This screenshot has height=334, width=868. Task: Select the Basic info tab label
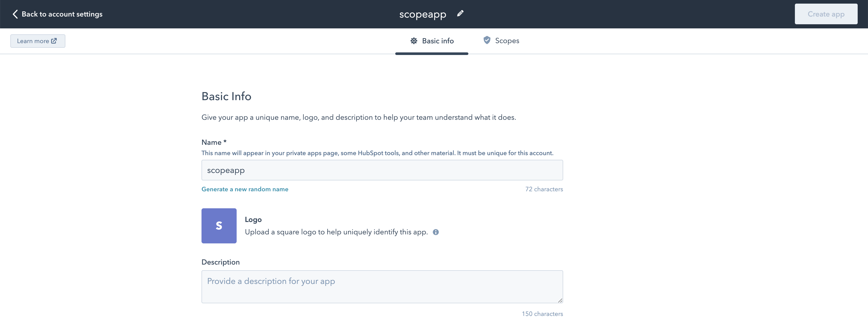click(x=438, y=41)
